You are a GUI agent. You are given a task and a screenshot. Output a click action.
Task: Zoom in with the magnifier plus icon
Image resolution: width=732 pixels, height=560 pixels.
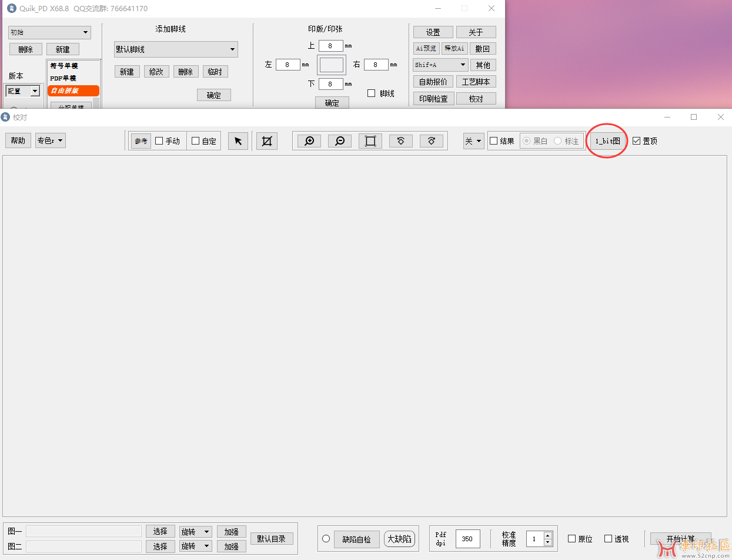click(x=309, y=141)
